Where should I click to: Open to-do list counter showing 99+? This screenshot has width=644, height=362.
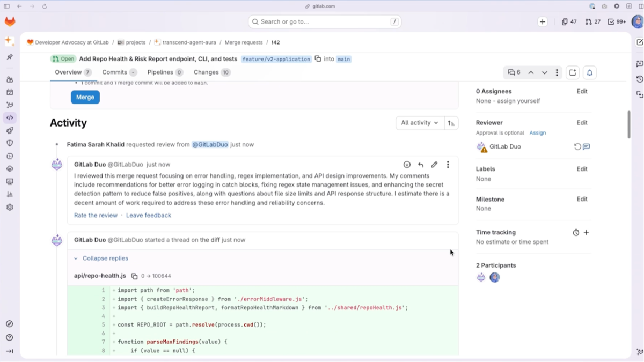(x=617, y=21)
